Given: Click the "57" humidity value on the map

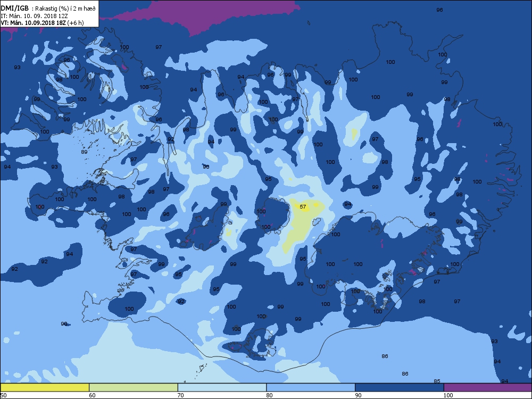Looking at the screenshot, I should point(303,206).
